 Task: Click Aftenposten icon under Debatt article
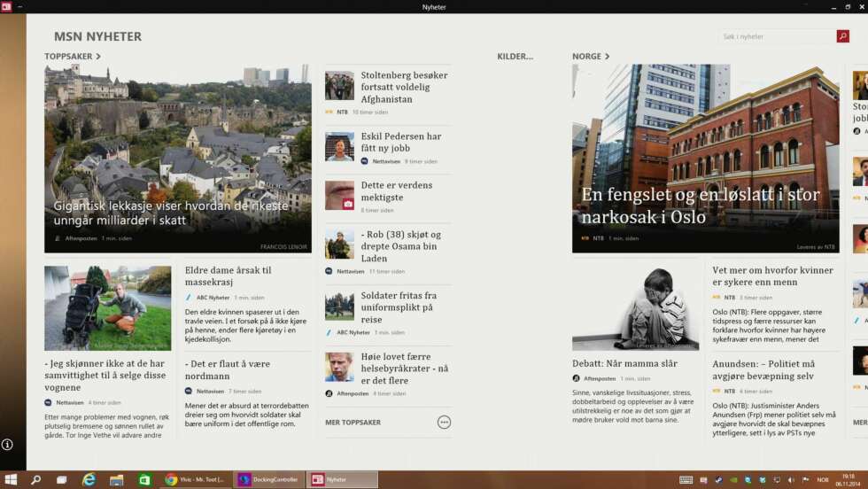click(x=577, y=379)
